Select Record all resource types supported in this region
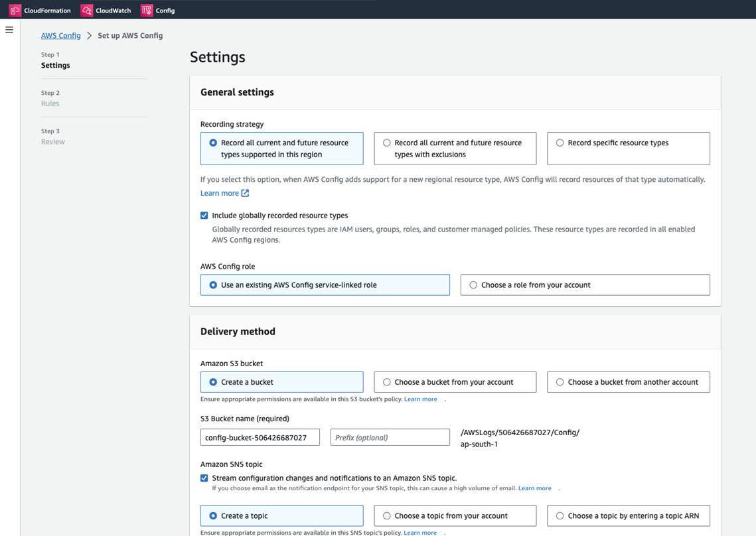 click(x=281, y=149)
